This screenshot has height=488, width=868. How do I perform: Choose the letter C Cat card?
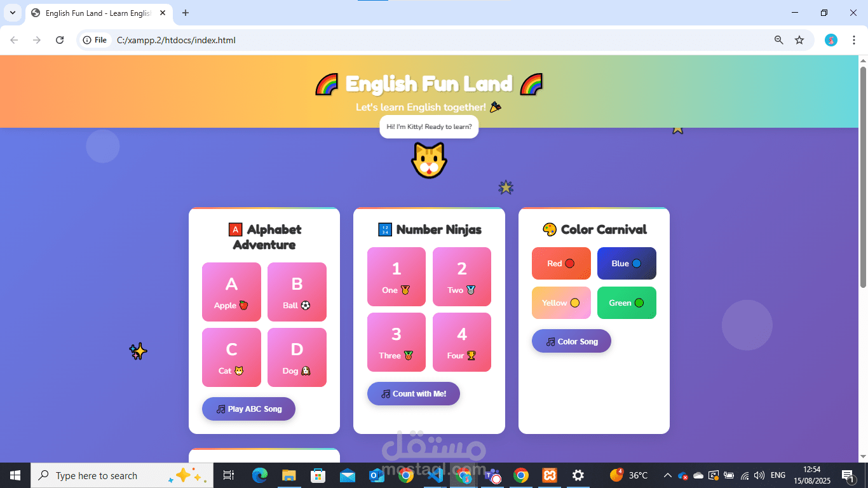coord(231,357)
